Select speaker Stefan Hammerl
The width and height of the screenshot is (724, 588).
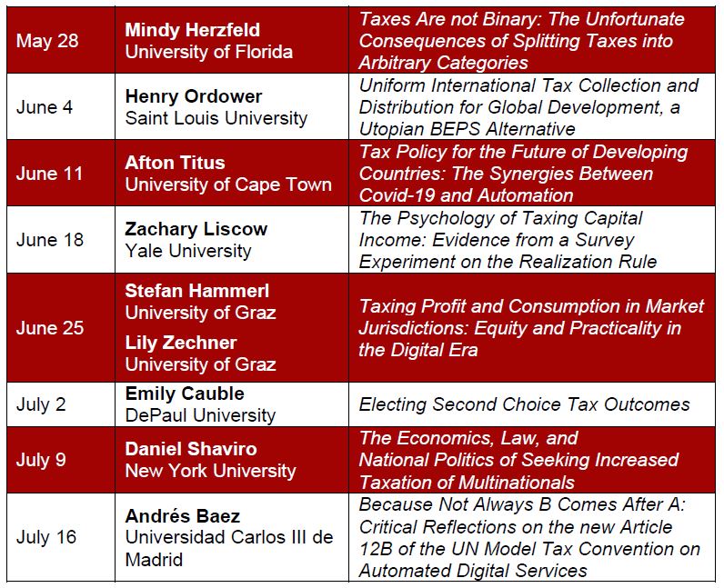pyautogui.click(x=197, y=291)
